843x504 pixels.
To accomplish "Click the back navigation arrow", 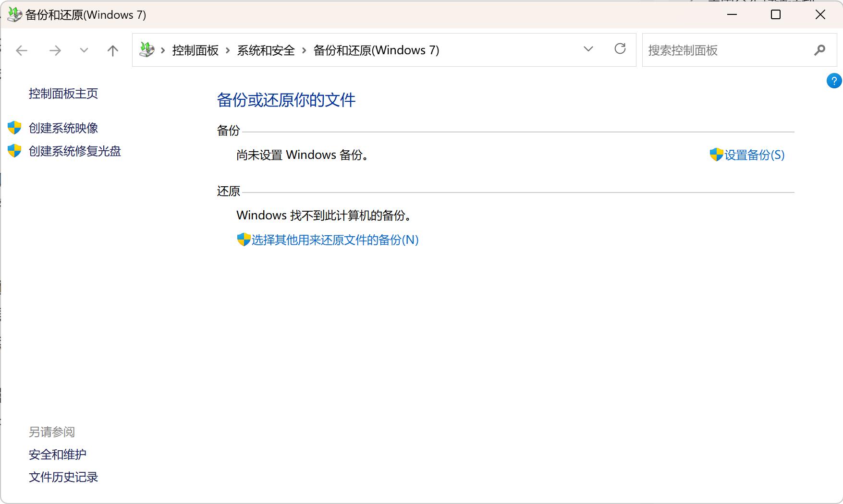I will point(21,50).
